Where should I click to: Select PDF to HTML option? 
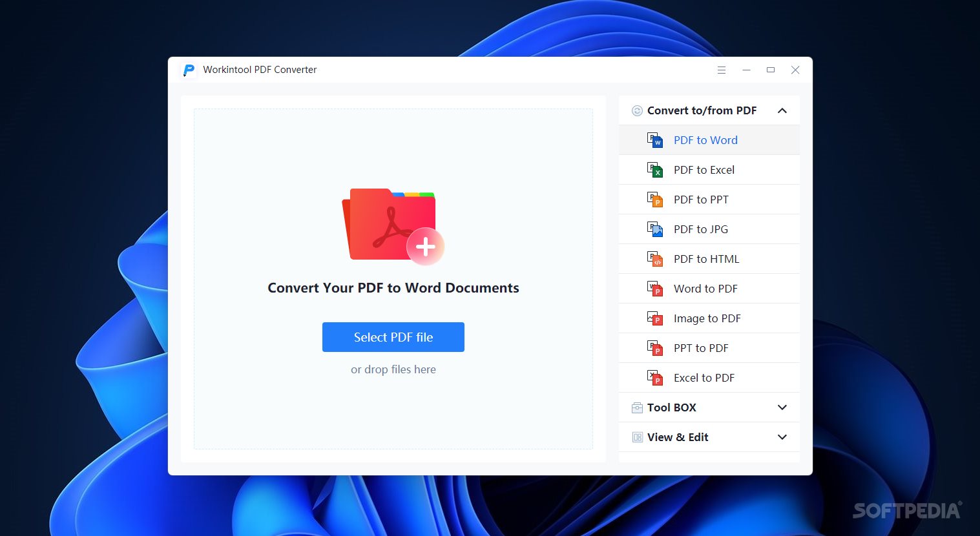(709, 259)
